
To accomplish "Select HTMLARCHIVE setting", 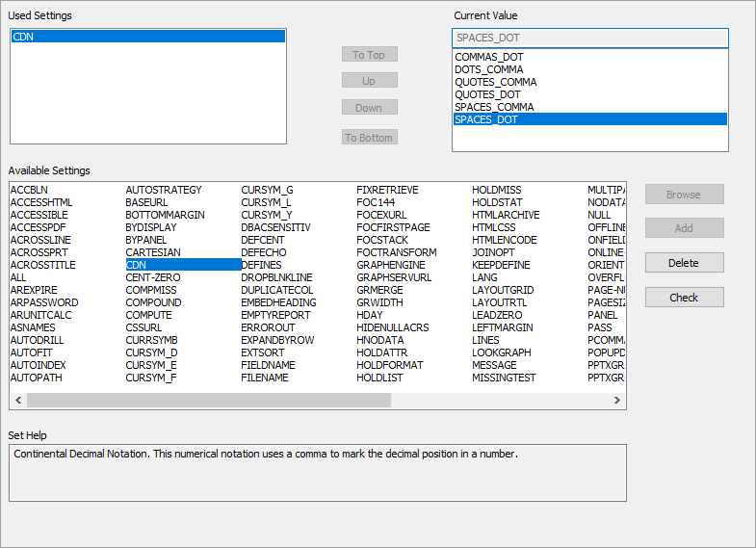I will tap(506, 215).
